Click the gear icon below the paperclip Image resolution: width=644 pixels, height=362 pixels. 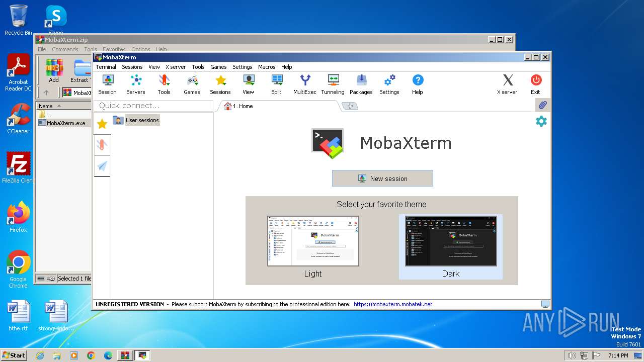click(541, 121)
